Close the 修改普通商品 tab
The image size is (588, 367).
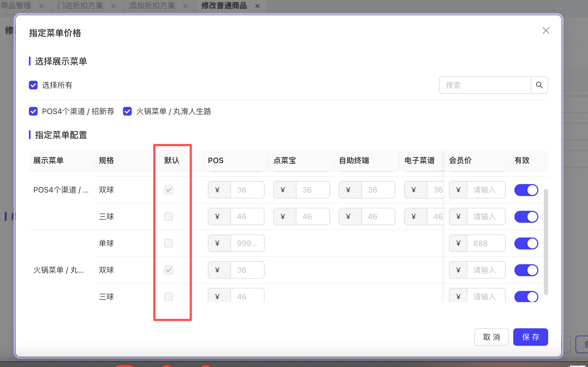coord(257,6)
